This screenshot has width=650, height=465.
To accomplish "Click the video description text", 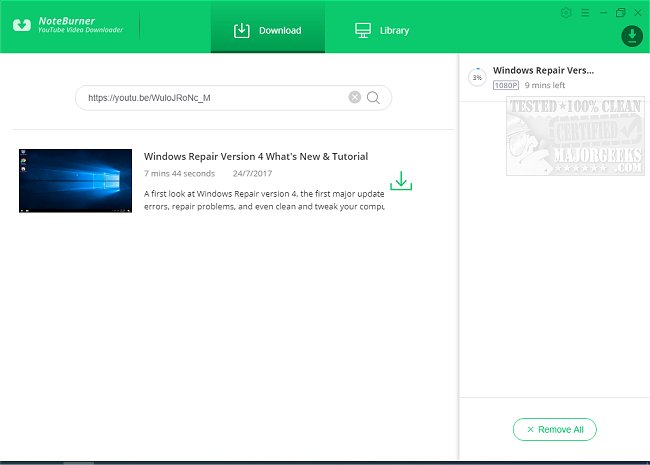I will point(264,200).
